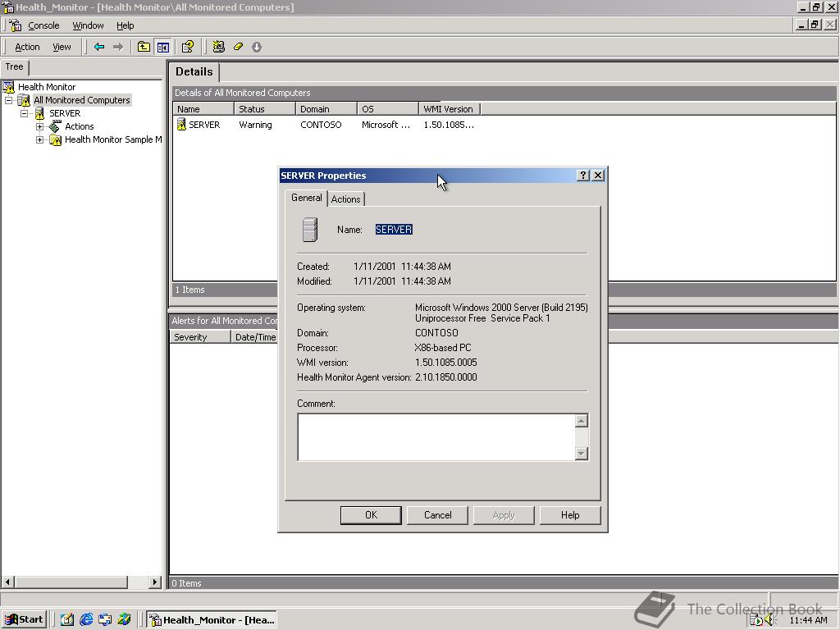
Task: Click the taskbar clock showing 11:44 AM
Action: coord(808,620)
